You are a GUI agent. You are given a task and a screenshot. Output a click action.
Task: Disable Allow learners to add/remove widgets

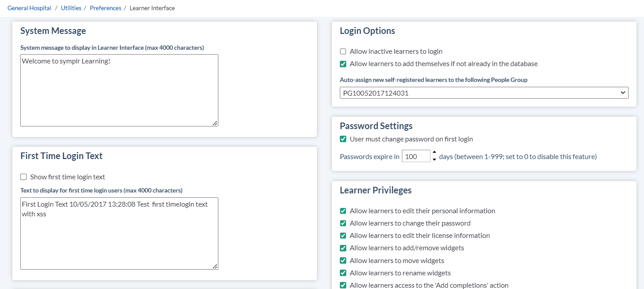pos(343,248)
